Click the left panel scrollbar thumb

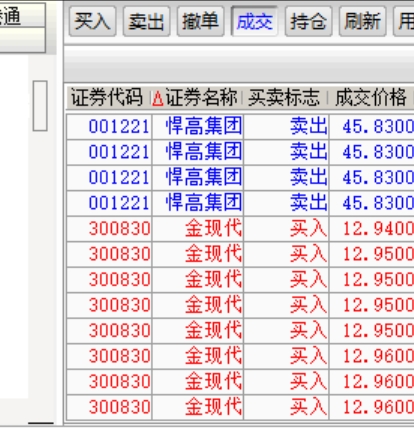tap(40, 106)
